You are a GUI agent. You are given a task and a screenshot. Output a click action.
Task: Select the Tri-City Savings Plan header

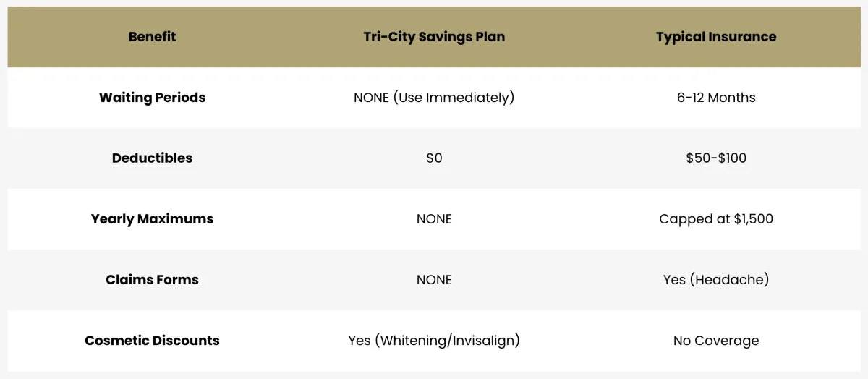(x=434, y=37)
